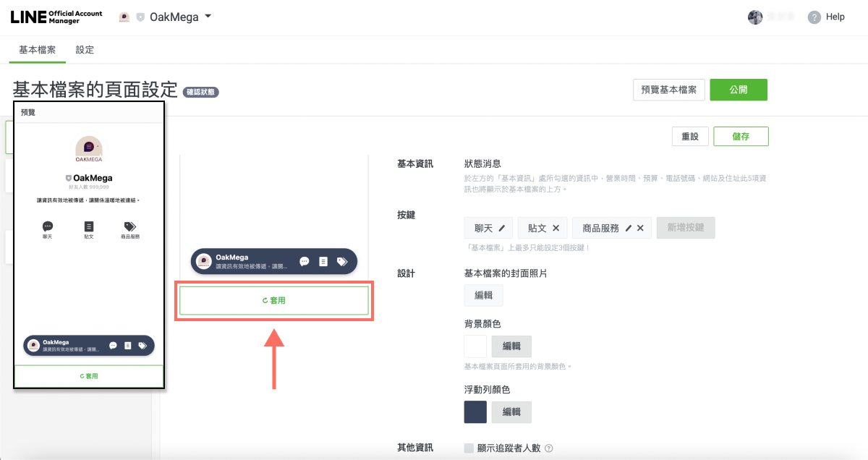Remove the 貼文 button with its X icon

click(x=556, y=228)
